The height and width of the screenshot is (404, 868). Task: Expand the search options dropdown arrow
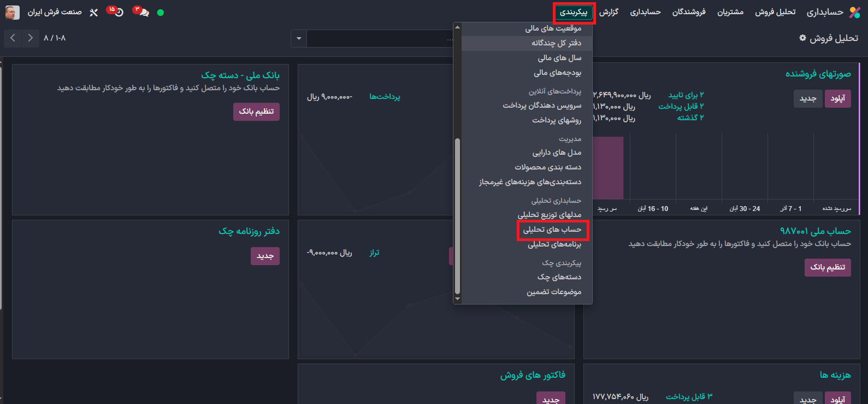tap(299, 38)
